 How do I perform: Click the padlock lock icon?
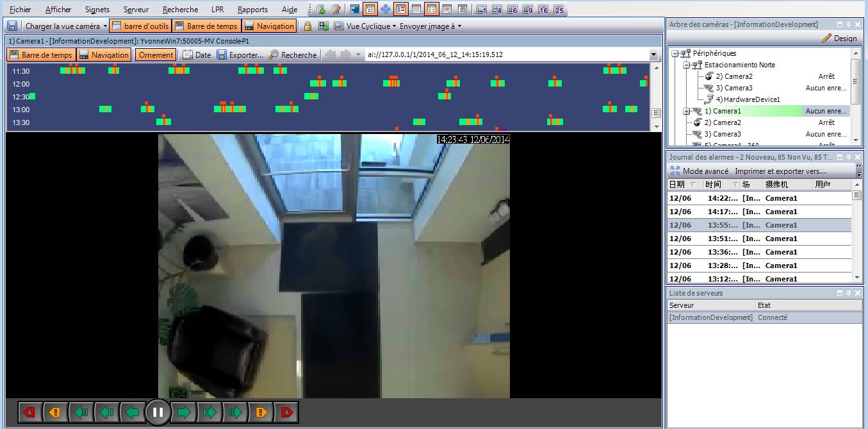pyautogui.click(x=307, y=26)
